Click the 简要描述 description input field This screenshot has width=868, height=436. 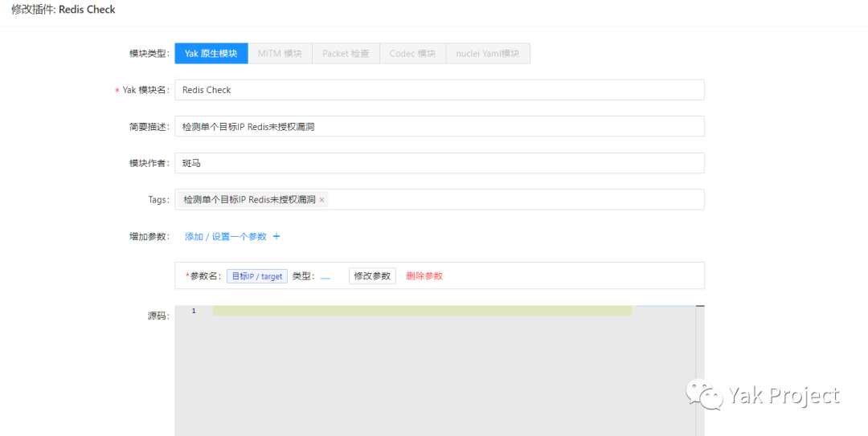(440, 126)
